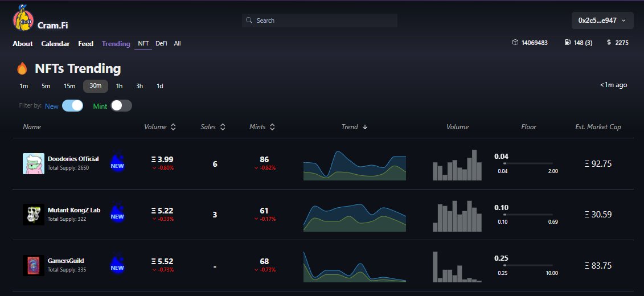This screenshot has height=296, width=644.
Task: Select the 15m timeframe
Action: click(x=69, y=86)
